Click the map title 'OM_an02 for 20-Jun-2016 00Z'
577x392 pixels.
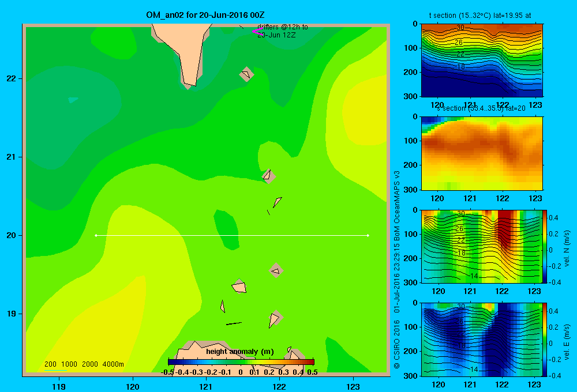pyautogui.click(x=205, y=15)
